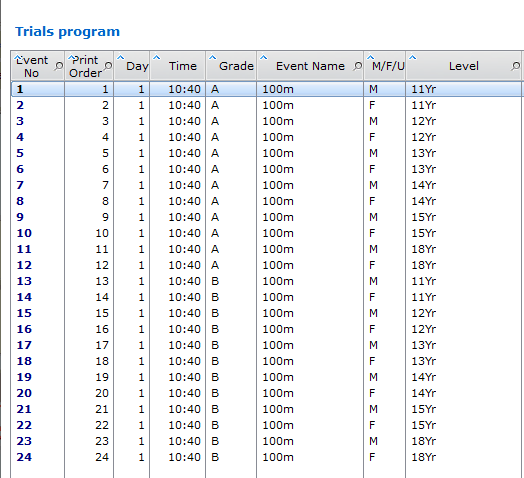Screen dimensions: 524x478
Task: Click the Level column magnifier icon
Action: tap(516, 66)
